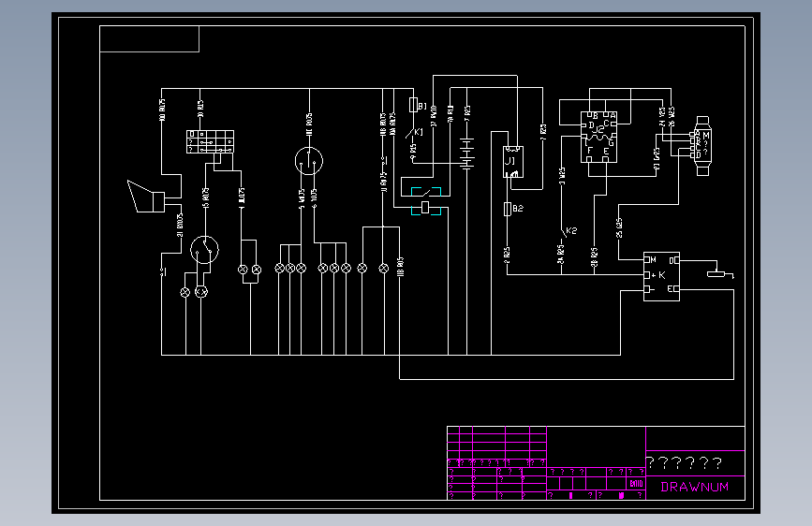Screen dimensions: 812x526
Task: Select the upper circular switch symbol
Action: 309,161
